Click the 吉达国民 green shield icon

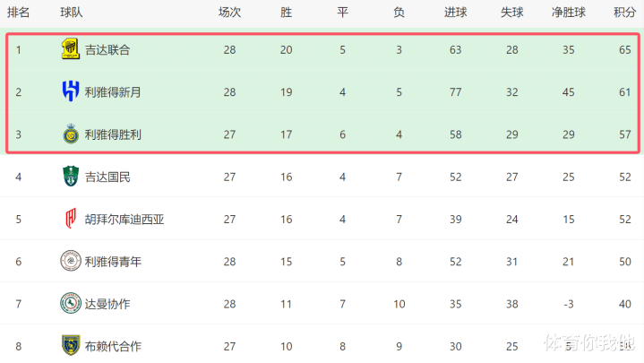(71, 176)
